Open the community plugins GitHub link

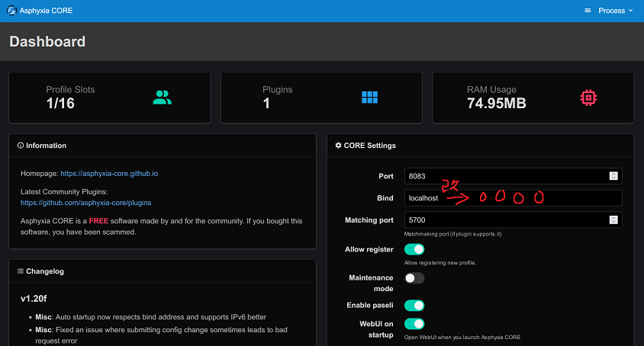85,203
